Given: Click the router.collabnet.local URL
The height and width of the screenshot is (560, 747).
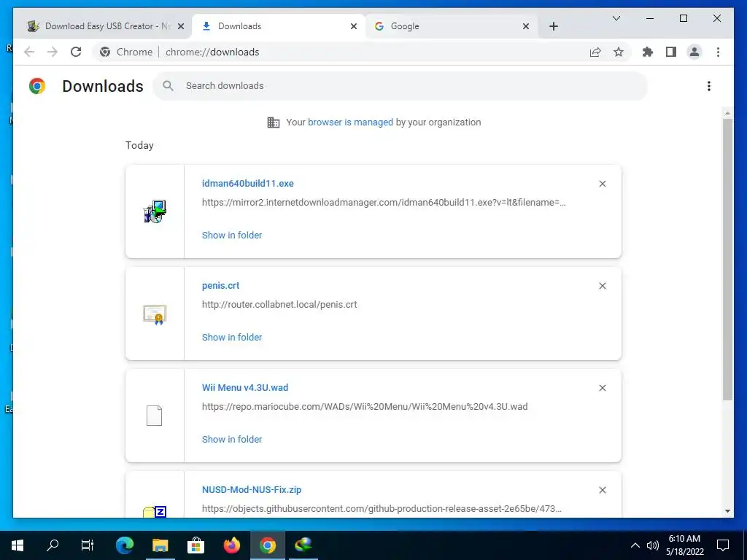Looking at the screenshot, I should click(x=279, y=304).
